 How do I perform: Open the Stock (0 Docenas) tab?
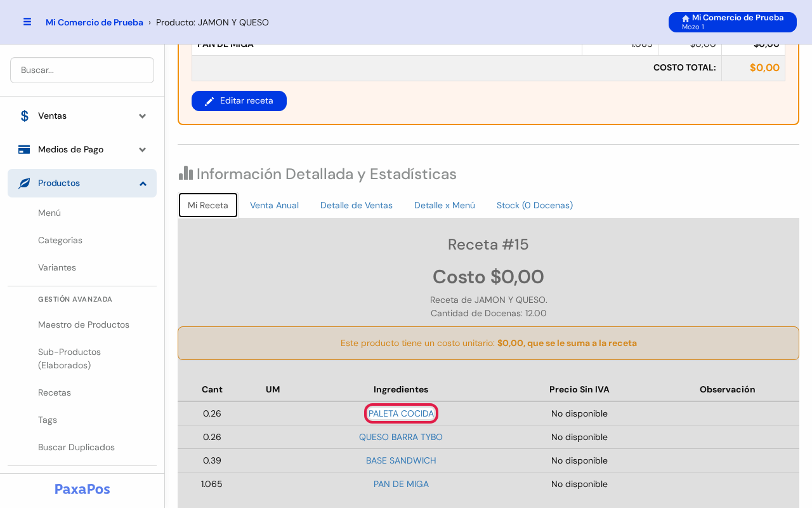tap(535, 205)
